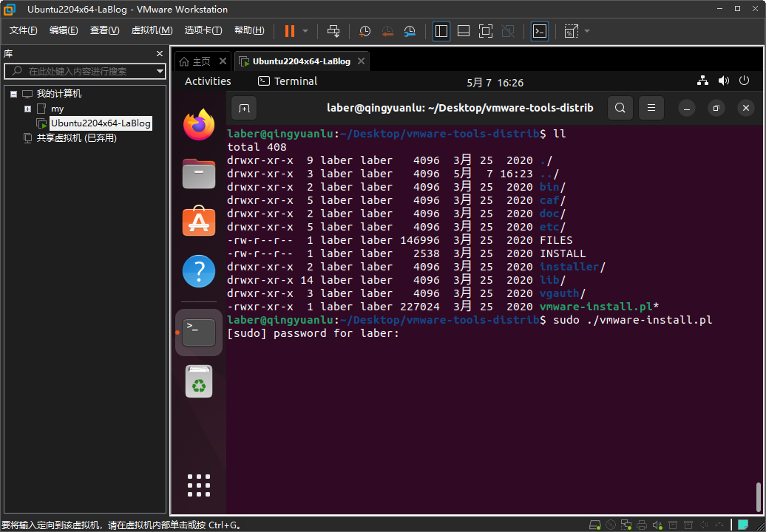Viewport: 766px width, 532px height.
Task: Toggle the console view button
Action: point(539,31)
